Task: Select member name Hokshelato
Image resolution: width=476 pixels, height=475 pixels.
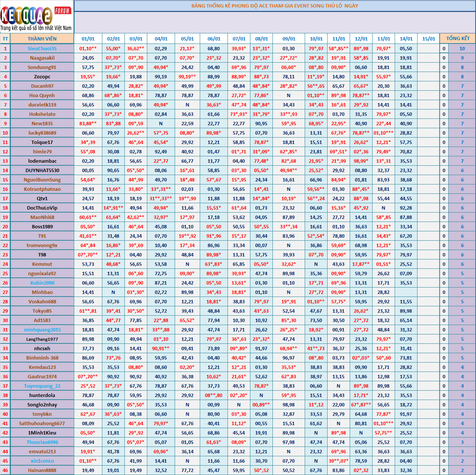Action: (42, 114)
